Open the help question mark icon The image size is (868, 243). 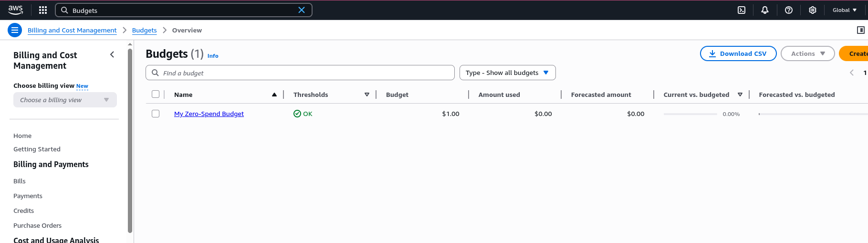(789, 10)
